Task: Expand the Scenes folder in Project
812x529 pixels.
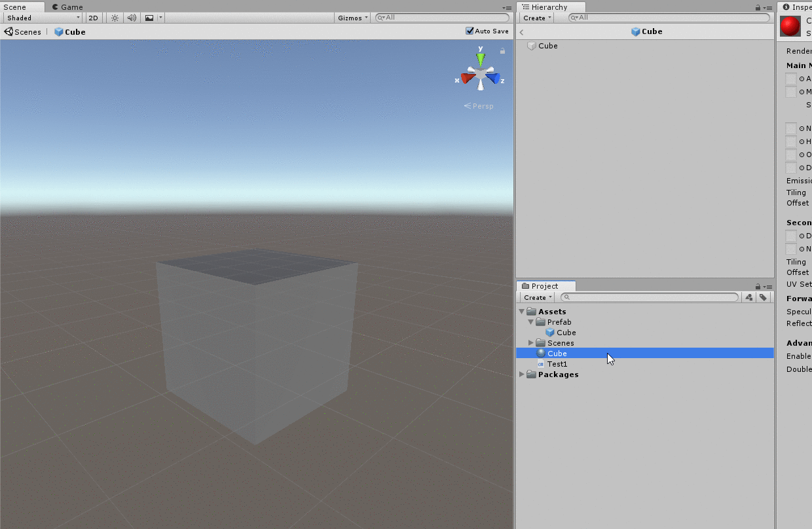Action: pos(531,343)
